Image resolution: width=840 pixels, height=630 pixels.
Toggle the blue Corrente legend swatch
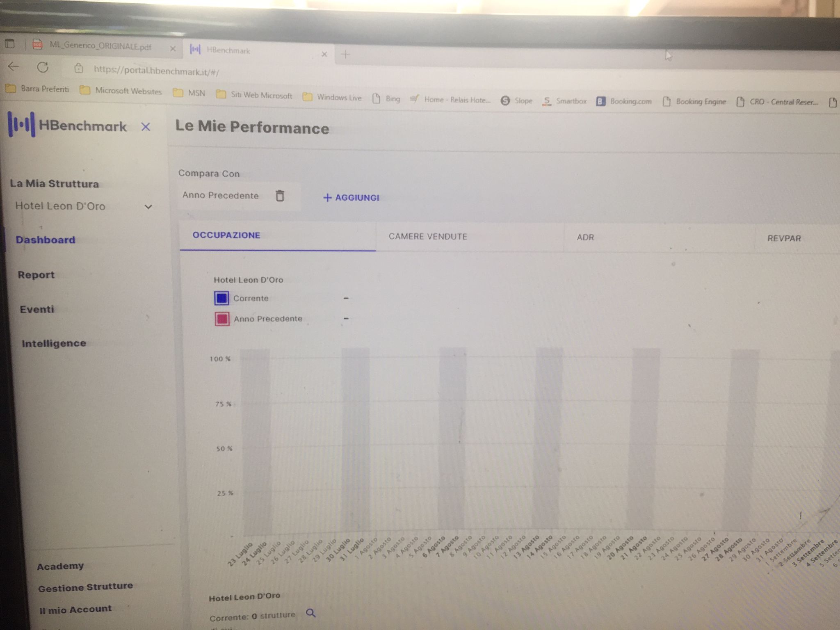coord(221,298)
